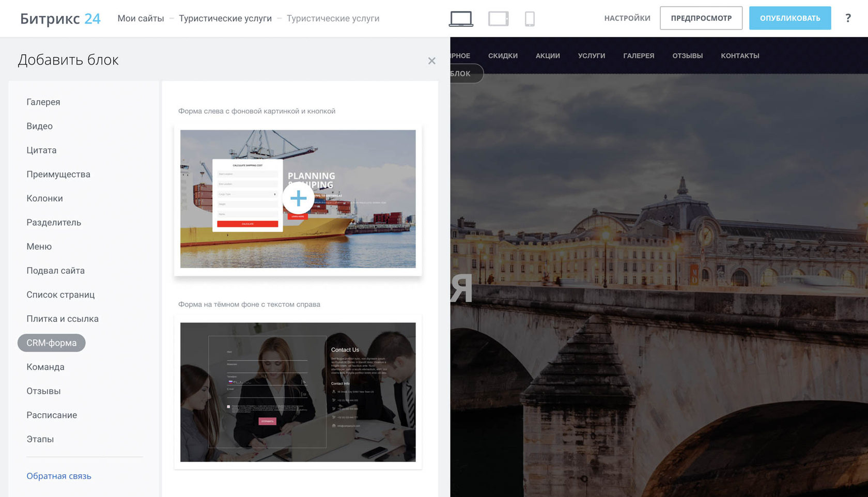Click the plus icon to add block
Image resolution: width=868 pixels, height=497 pixels.
point(298,198)
